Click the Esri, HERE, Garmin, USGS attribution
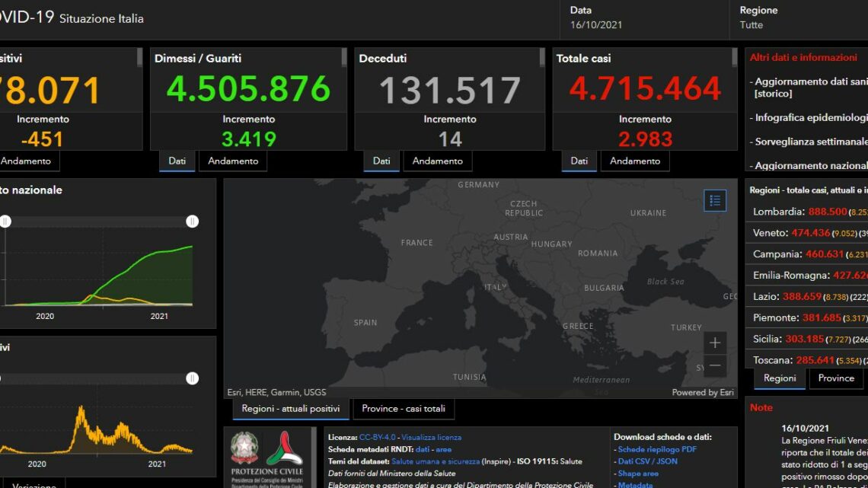The height and width of the screenshot is (488, 868). [x=276, y=392]
